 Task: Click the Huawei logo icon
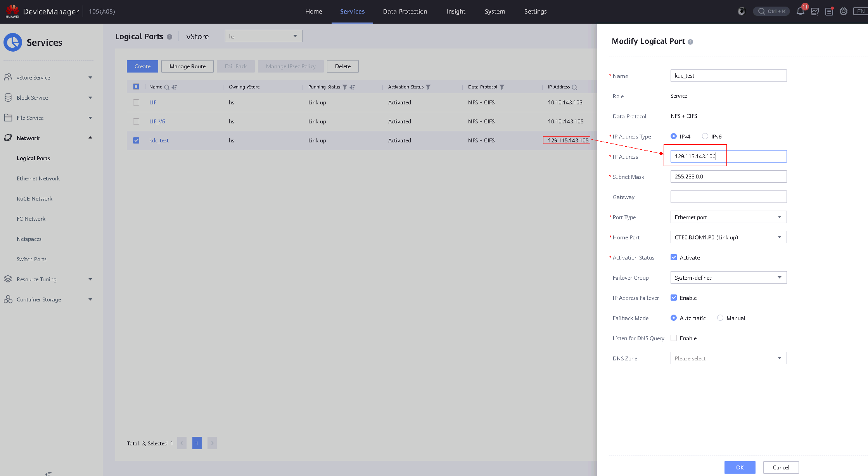12,11
